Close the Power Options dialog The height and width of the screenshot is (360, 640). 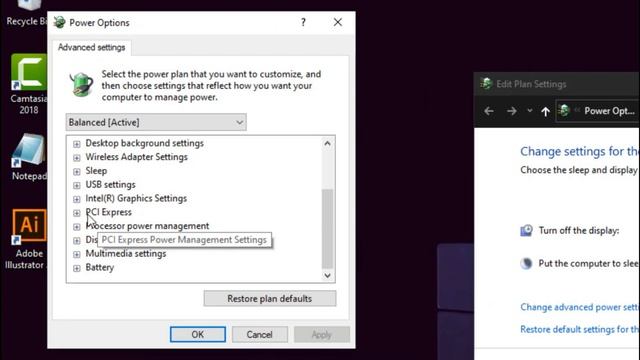tap(338, 22)
